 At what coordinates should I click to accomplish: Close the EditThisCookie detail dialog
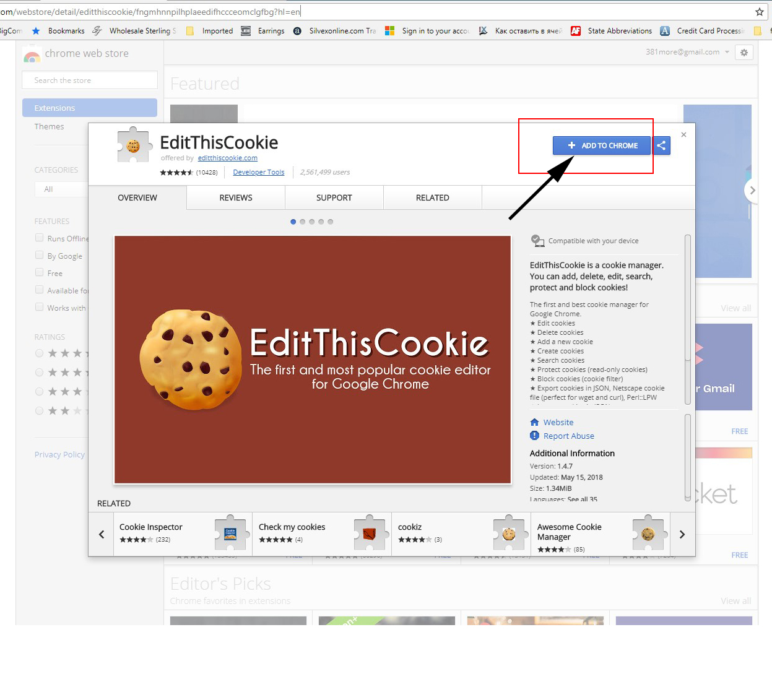pos(683,134)
